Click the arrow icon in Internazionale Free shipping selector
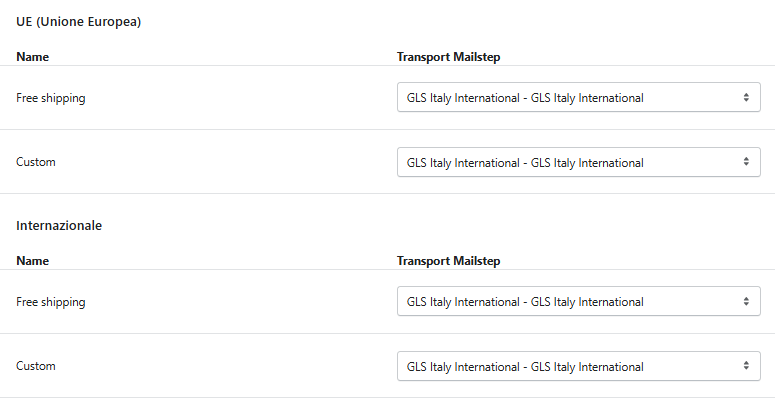Image resolution: width=775 pixels, height=407 pixels. coord(746,302)
